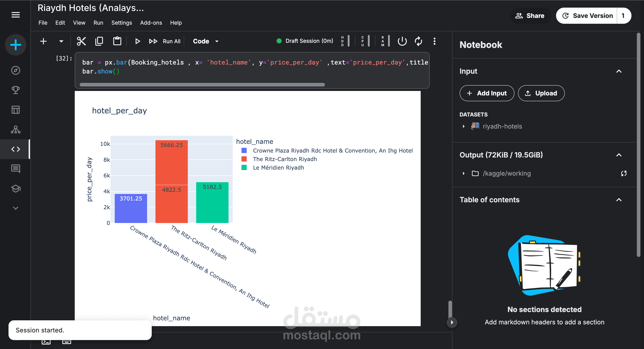This screenshot has height=349, width=644.
Task: Open the hamburger main menu
Action: [15, 15]
